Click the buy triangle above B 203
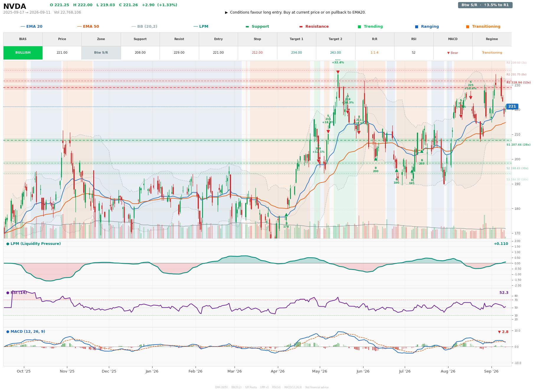This screenshot has height=392, width=534. coord(422,151)
